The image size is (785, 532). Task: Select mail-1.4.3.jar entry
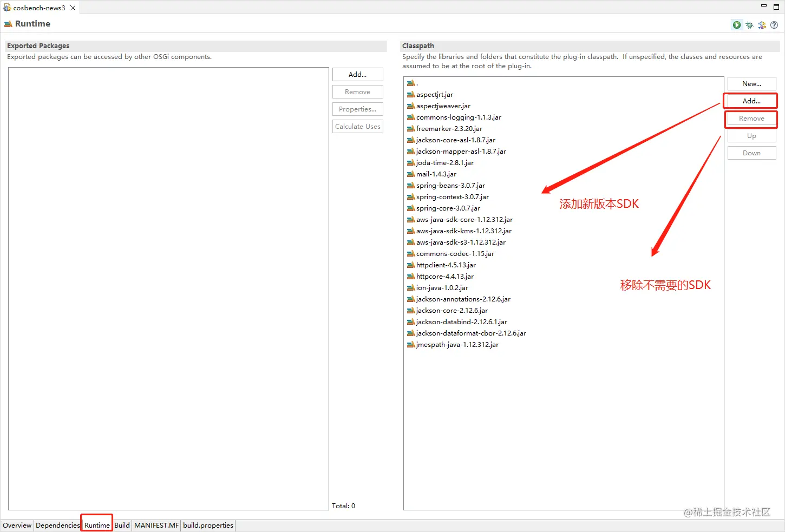(x=431, y=174)
